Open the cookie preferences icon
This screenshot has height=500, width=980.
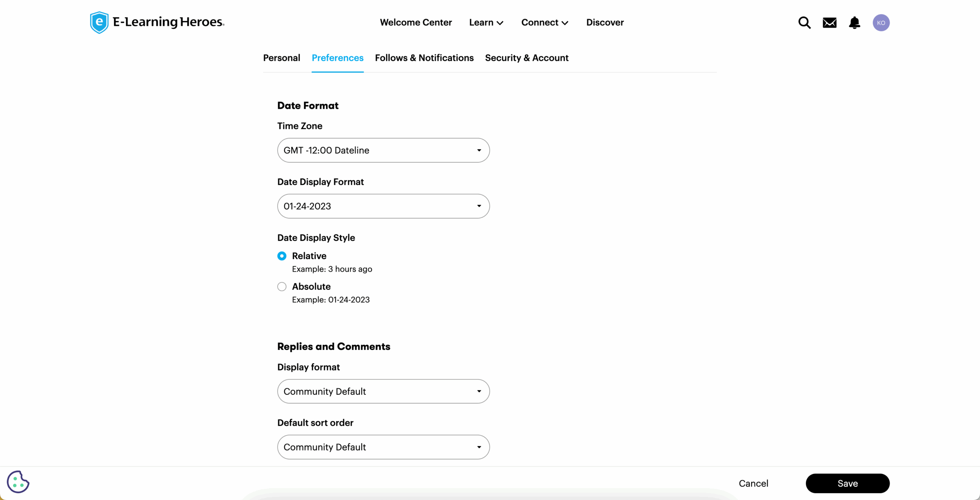click(x=18, y=482)
